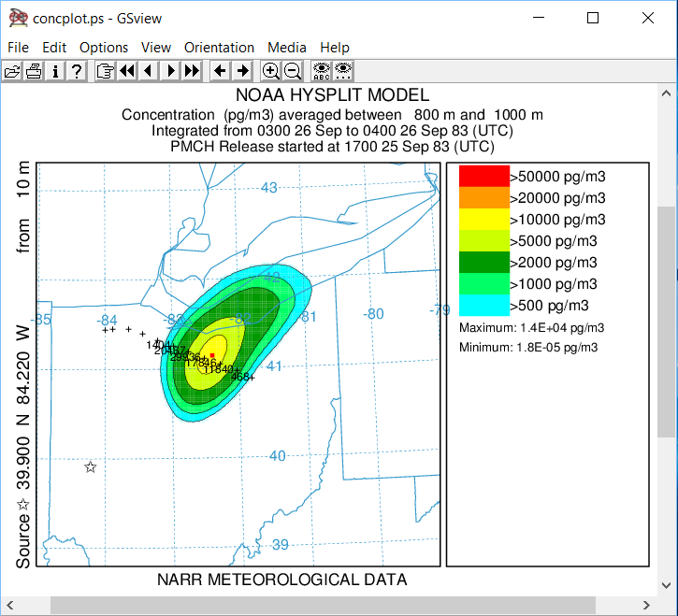Click the Help question mark icon
Image resolution: width=678 pixels, height=616 pixels.
pyautogui.click(x=77, y=70)
